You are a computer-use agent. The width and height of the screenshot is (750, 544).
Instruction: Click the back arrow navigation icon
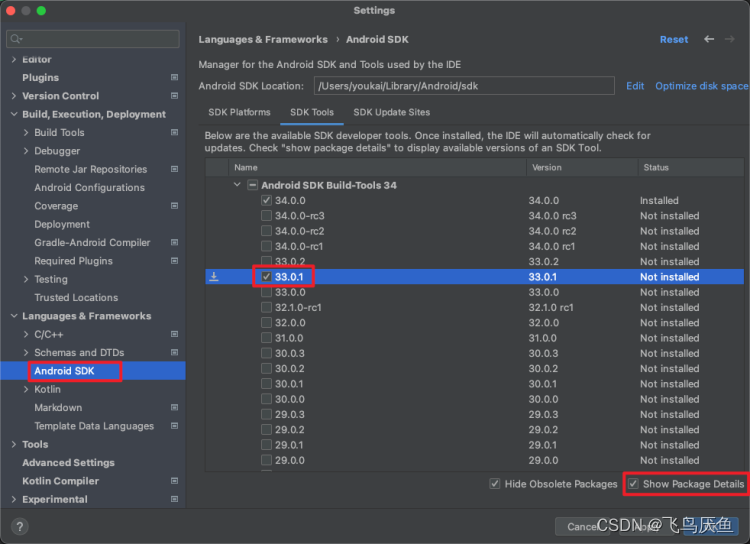[x=709, y=39]
